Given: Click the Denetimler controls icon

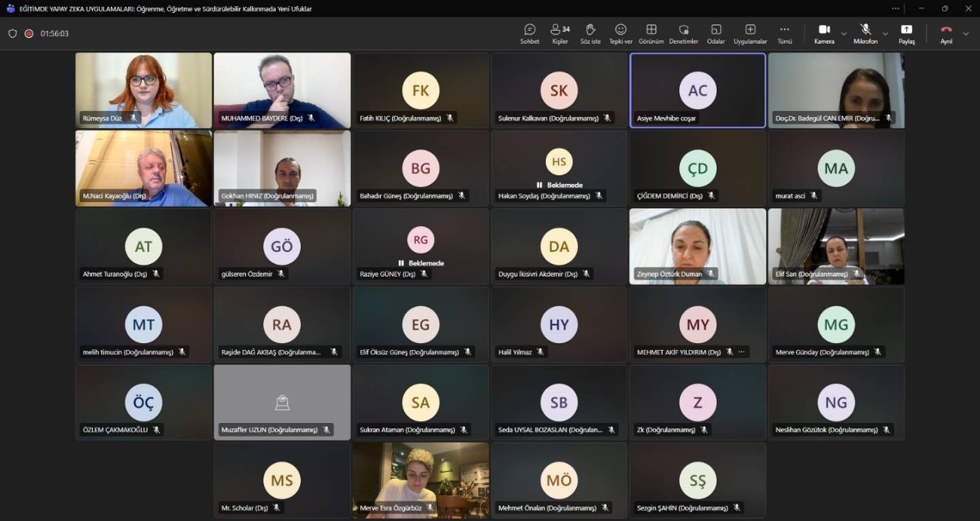Looking at the screenshot, I should 683,33.
